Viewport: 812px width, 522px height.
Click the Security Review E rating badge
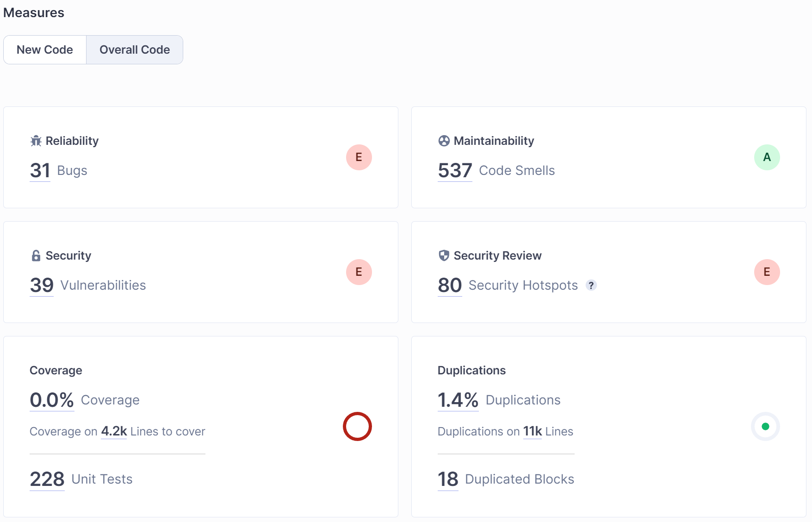(x=767, y=272)
